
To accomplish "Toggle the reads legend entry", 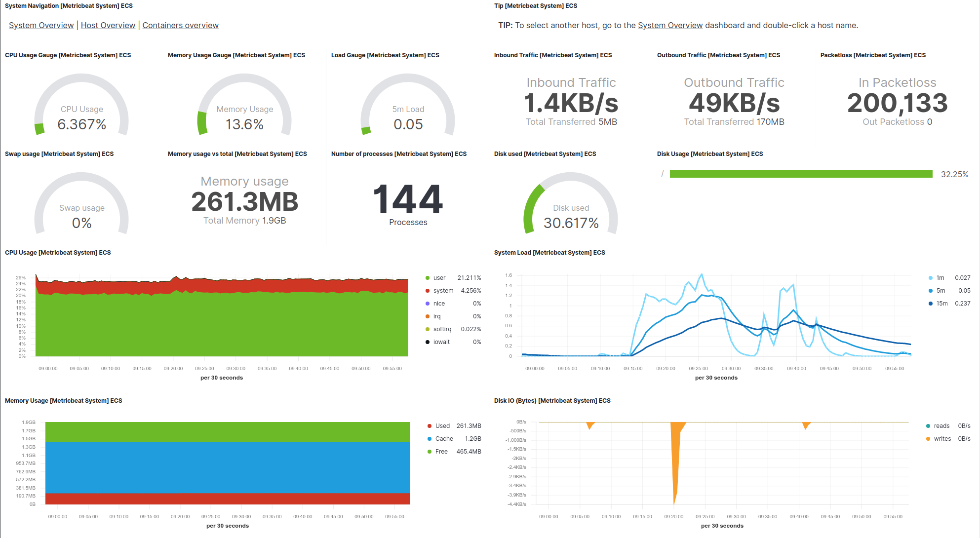I will tap(941, 426).
